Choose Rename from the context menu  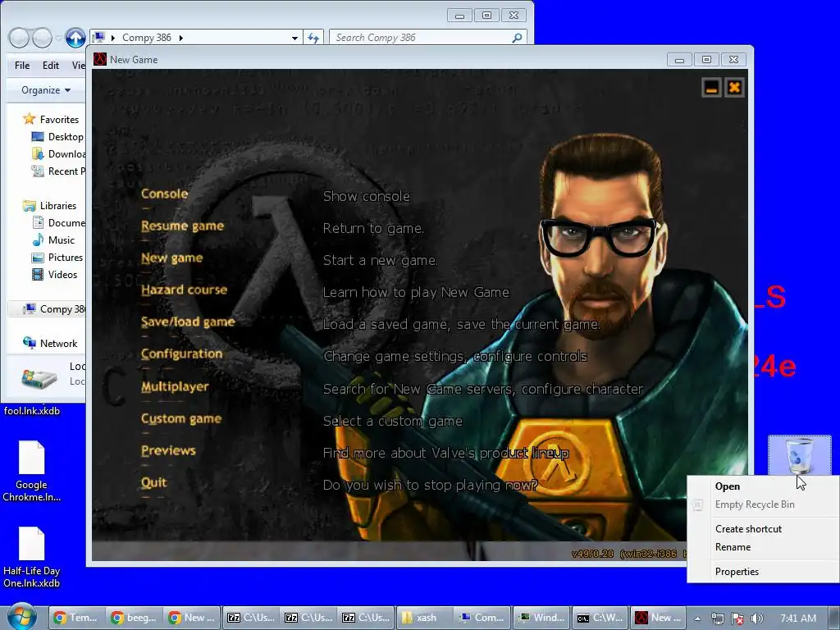pos(764,547)
